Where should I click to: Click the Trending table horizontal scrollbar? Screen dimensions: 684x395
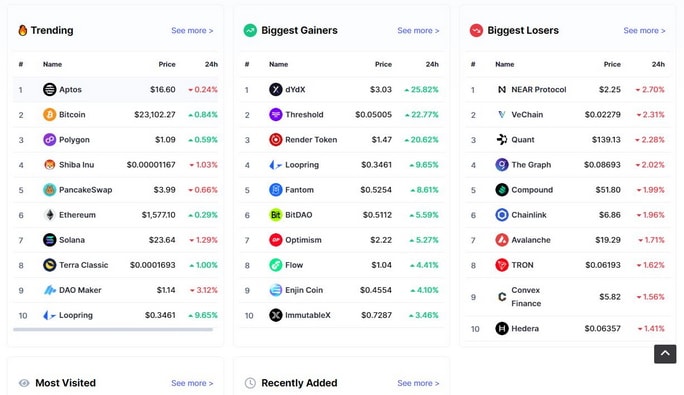[x=113, y=330]
